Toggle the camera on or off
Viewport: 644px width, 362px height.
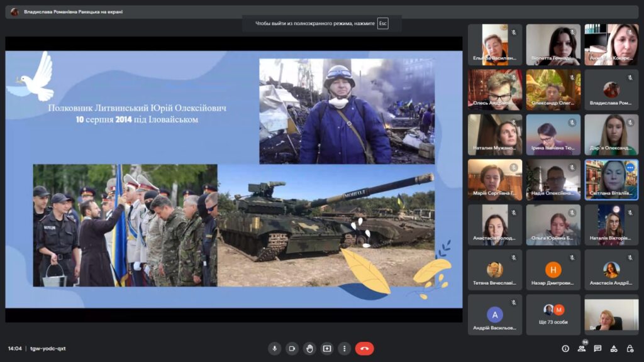pyautogui.click(x=292, y=348)
